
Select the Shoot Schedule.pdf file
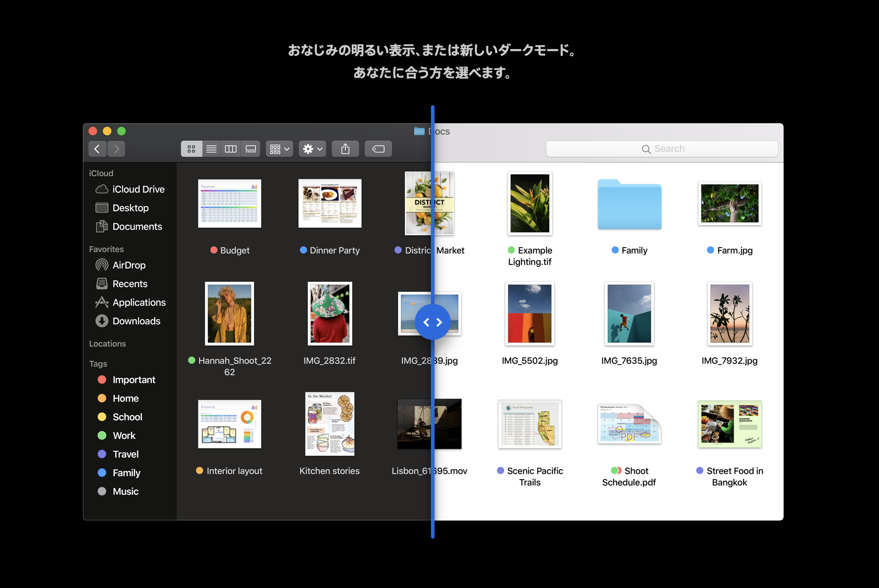629,423
